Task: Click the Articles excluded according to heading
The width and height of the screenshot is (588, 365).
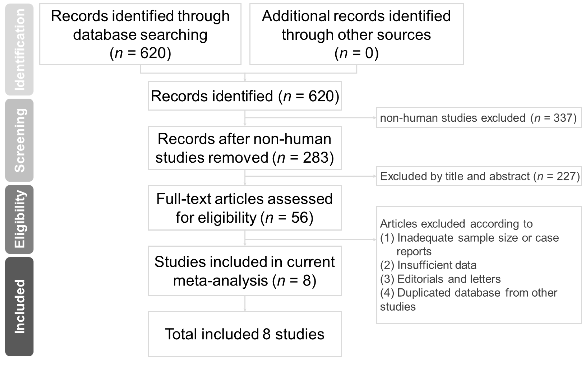Action: point(456,224)
